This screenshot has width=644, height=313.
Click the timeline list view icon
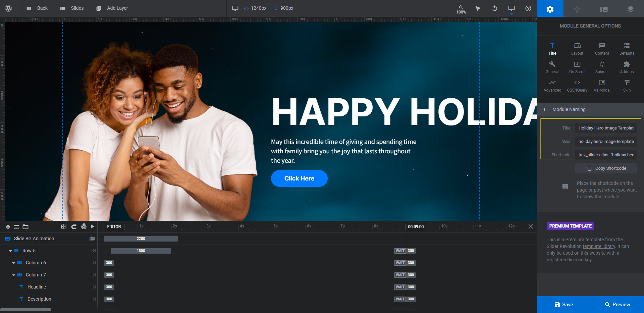click(x=16, y=227)
